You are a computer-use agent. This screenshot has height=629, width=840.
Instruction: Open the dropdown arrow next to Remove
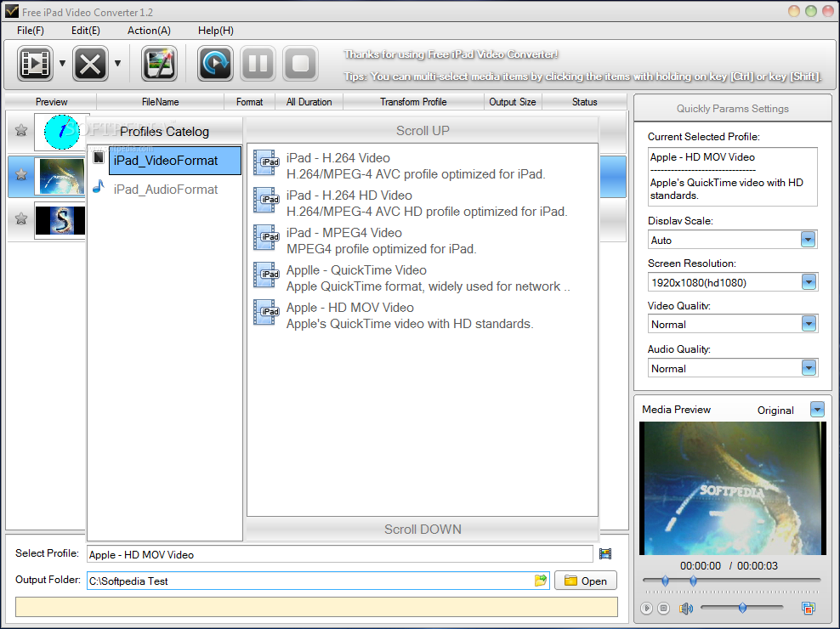(x=117, y=64)
